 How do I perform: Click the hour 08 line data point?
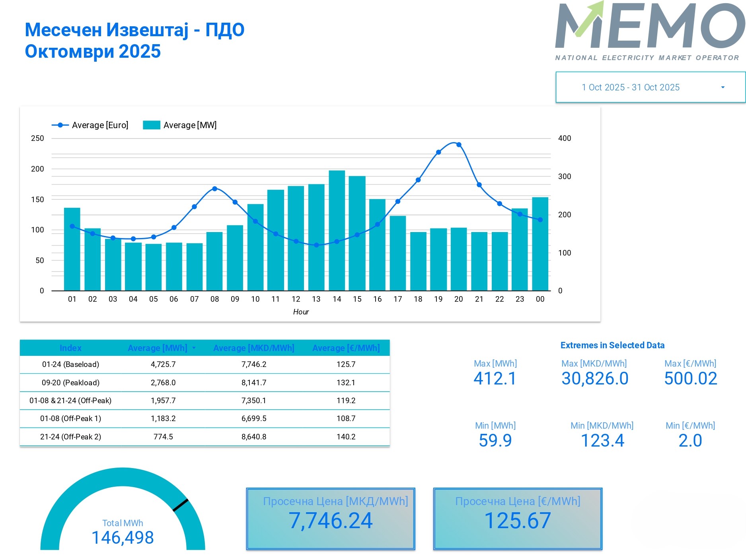[214, 189]
